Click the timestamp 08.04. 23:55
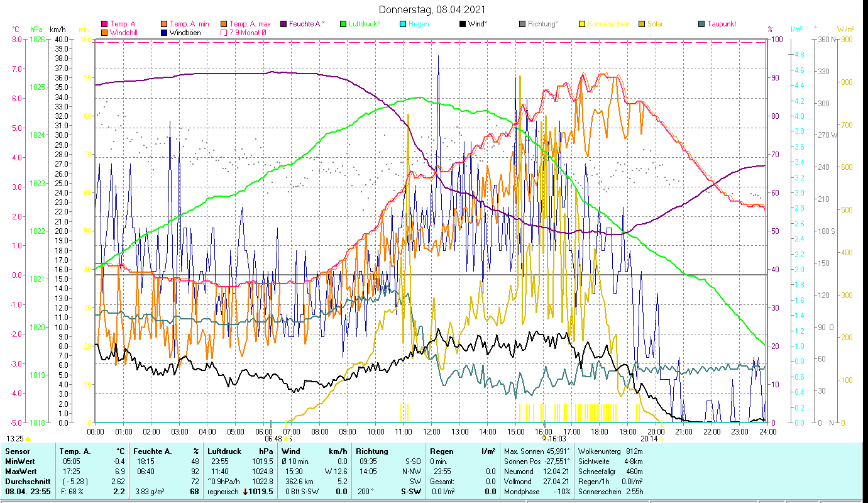Viewport: 868px width, 503px height. (28, 492)
